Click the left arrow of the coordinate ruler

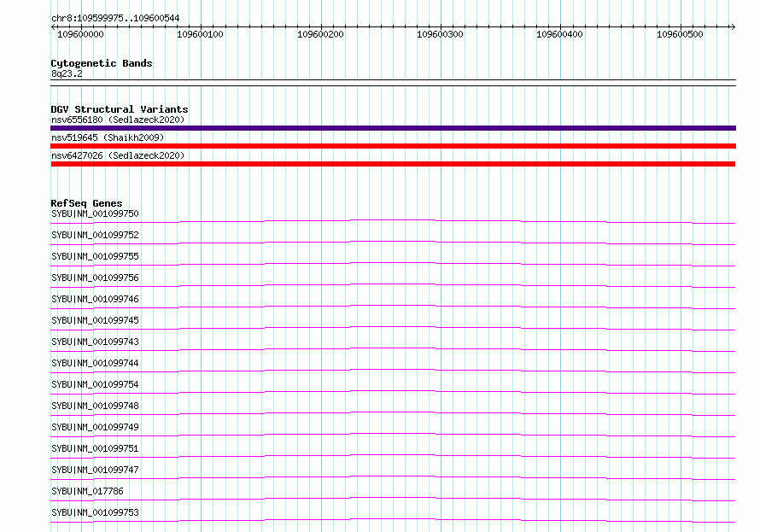coord(53,26)
